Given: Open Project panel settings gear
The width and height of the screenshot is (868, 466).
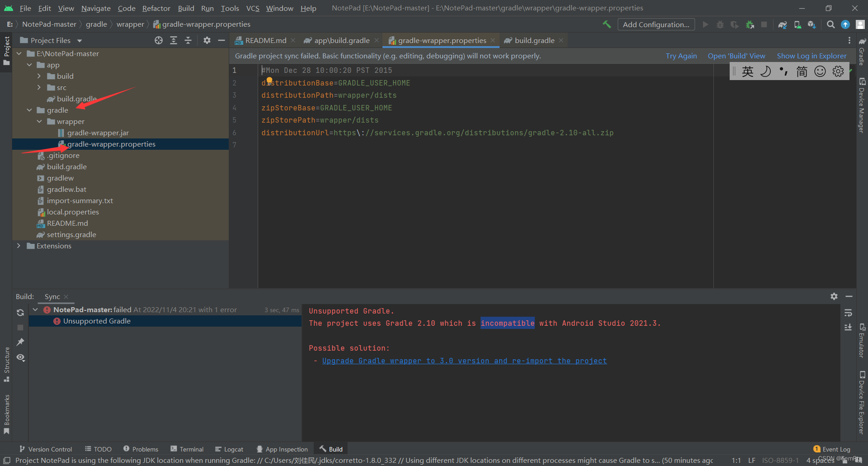Looking at the screenshot, I should click(207, 40).
